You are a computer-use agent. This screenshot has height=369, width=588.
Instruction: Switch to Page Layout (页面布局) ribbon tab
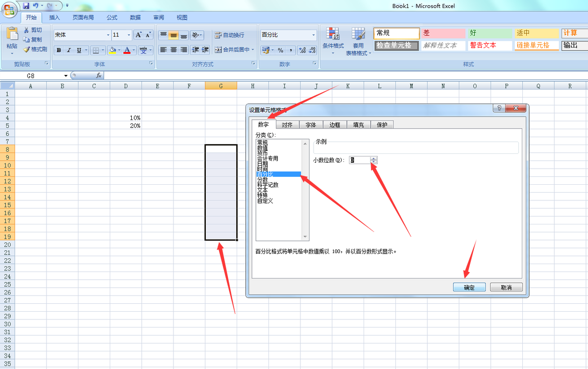[83, 18]
